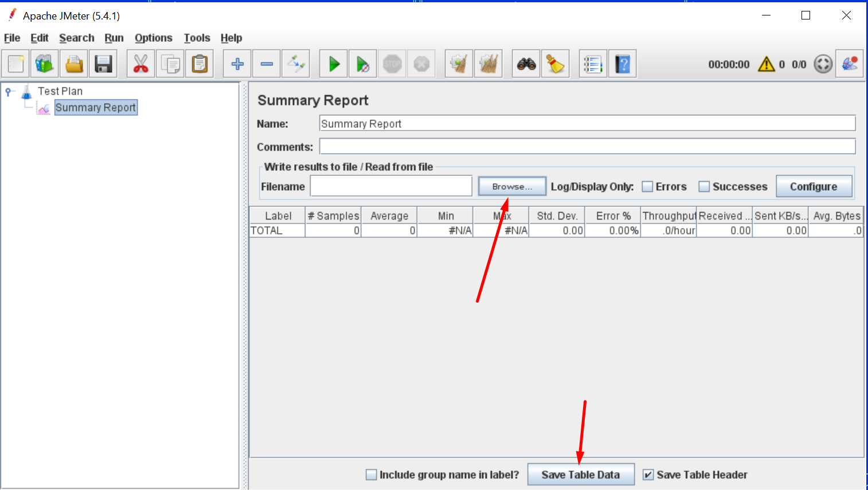868x490 pixels.
Task: Click the Sent KB/s column header
Action: [781, 215]
